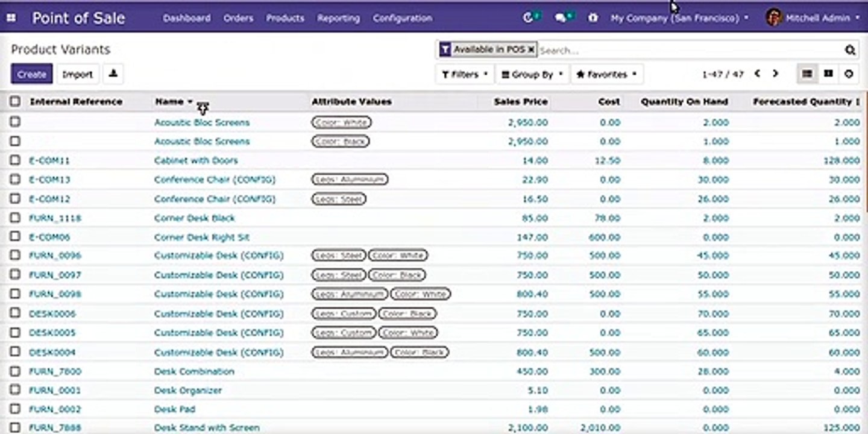Click the 12.50 cost value
The width and height of the screenshot is (868, 434).
[x=608, y=160]
